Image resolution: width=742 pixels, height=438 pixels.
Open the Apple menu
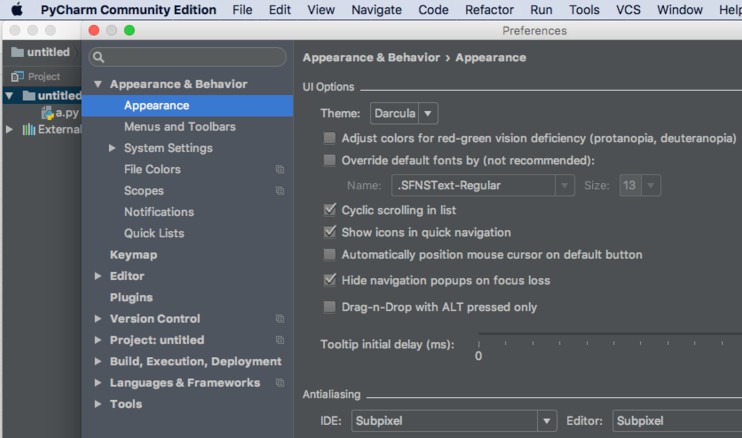coord(17,9)
